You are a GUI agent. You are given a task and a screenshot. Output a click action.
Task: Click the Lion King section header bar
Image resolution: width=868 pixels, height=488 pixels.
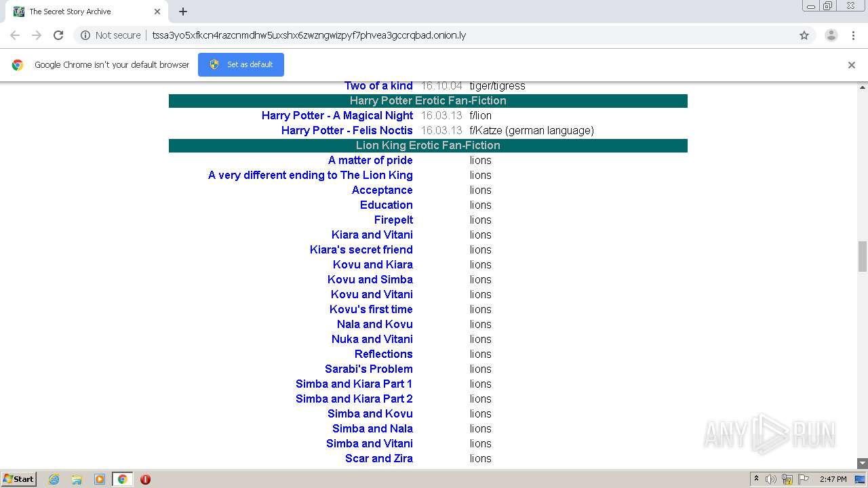click(x=428, y=145)
